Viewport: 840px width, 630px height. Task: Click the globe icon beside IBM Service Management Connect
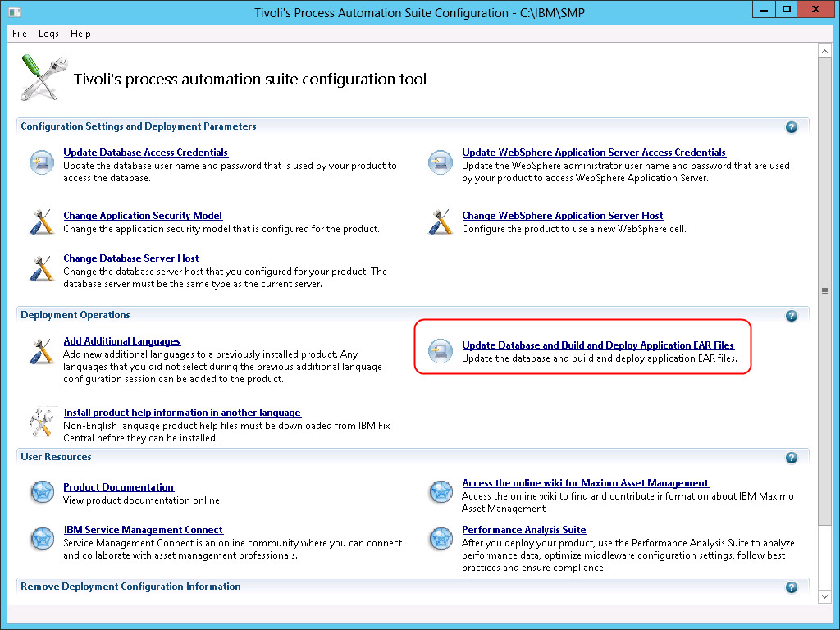[x=42, y=539]
